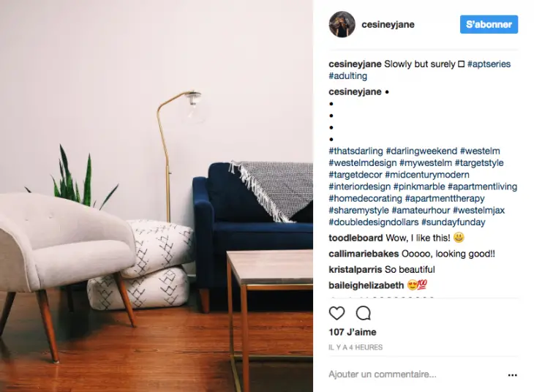Image resolution: width=534 pixels, height=392 pixels.
Task: Go to #apartmenttherapy hashtag
Action: (x=445, y=198)
